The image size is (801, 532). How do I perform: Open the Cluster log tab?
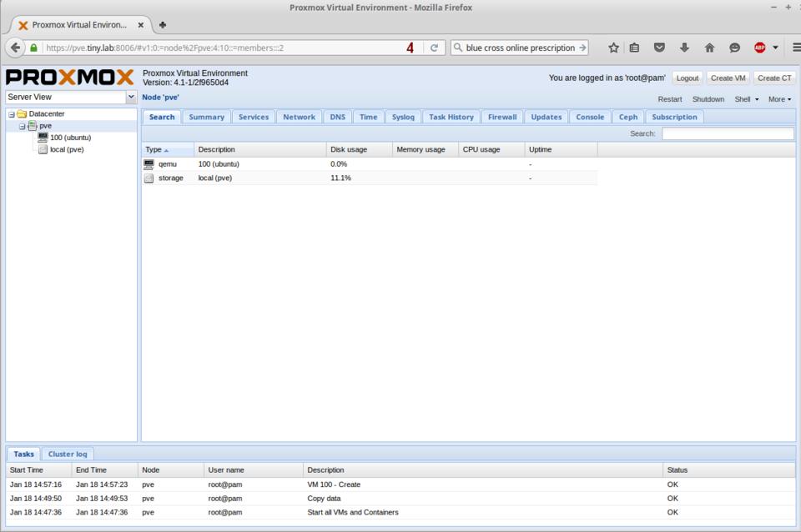point(68,454)
